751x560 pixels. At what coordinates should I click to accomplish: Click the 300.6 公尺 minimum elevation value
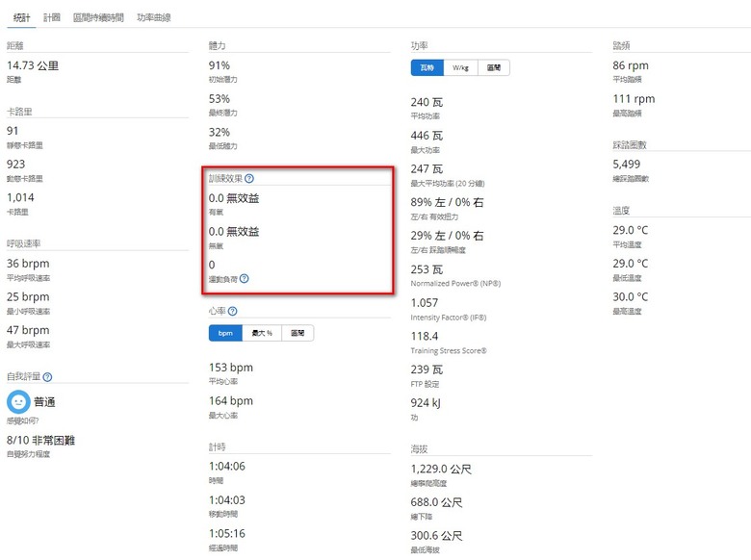436,536
